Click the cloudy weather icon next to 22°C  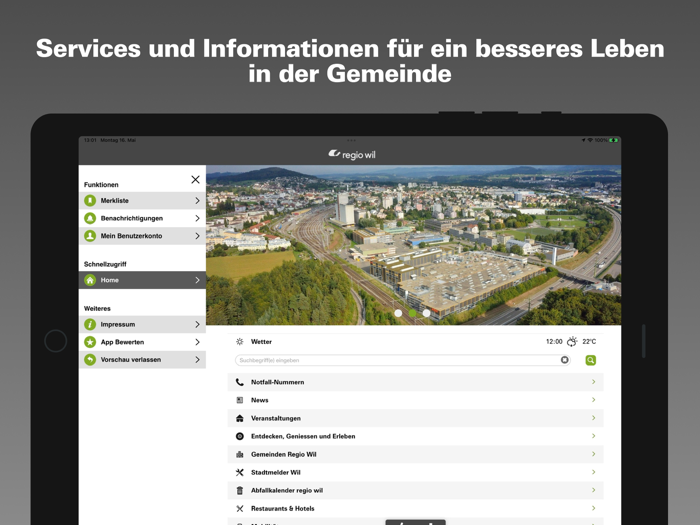point(572,342)
